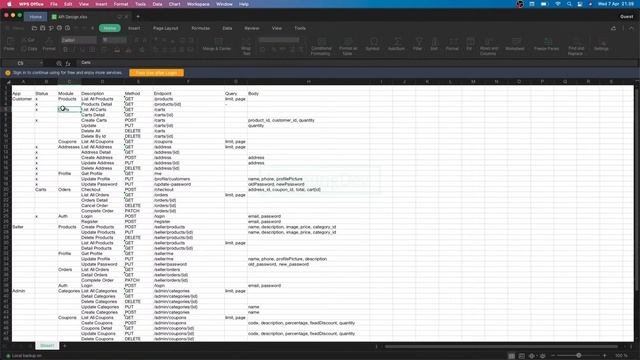This screenshot has height=360, width=640.
Task: Click the Fill tool in the ribbon
Action: (469, 44)
